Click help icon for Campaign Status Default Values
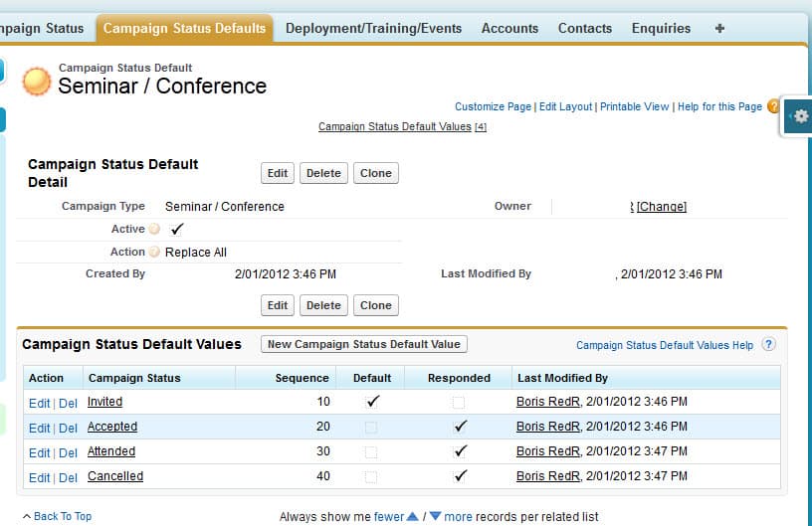 (768, 344)
